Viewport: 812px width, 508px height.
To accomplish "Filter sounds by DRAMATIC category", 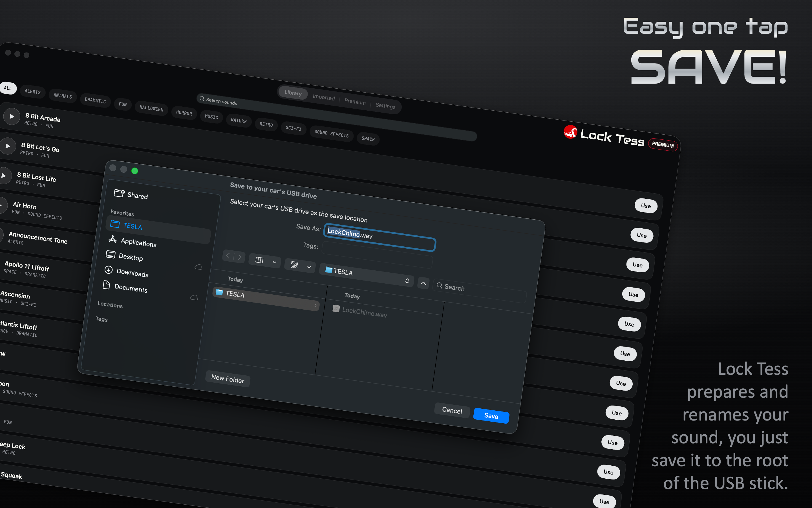I will (95, 100).
